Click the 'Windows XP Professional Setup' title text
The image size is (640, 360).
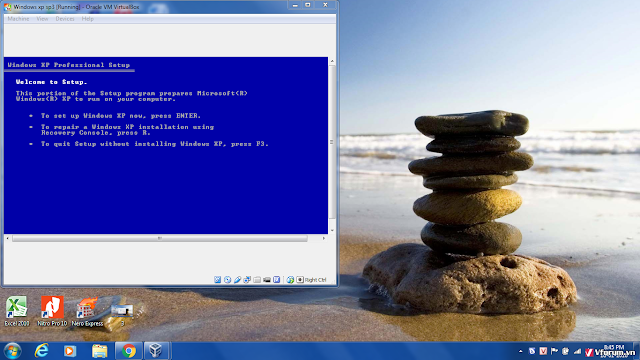(69, 65)
